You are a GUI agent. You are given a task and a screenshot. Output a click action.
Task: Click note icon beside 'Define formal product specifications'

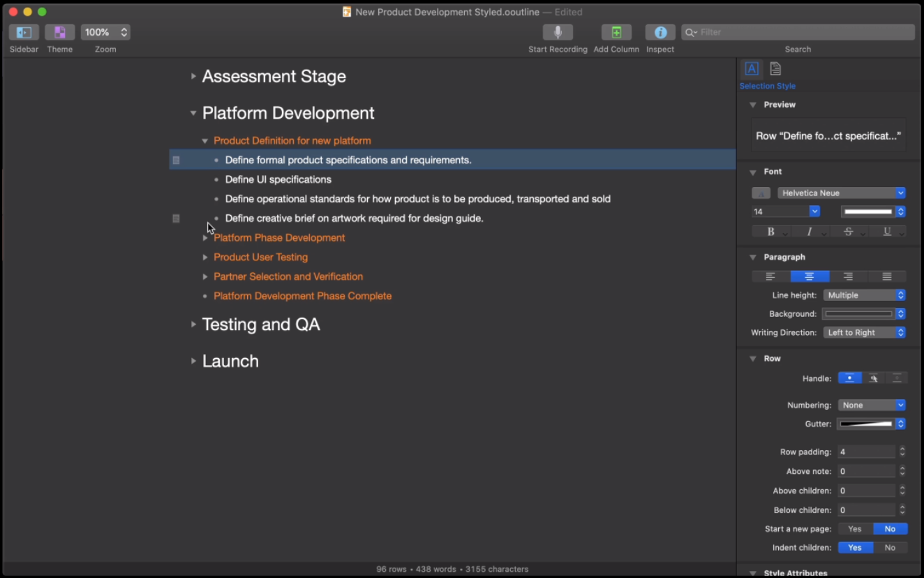tap(176, 160)
